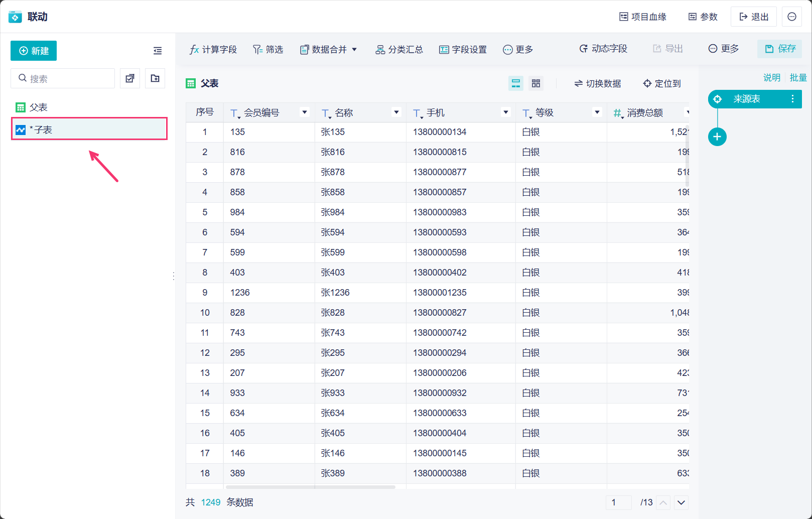Click the 新建 button

tap(34, 51)
